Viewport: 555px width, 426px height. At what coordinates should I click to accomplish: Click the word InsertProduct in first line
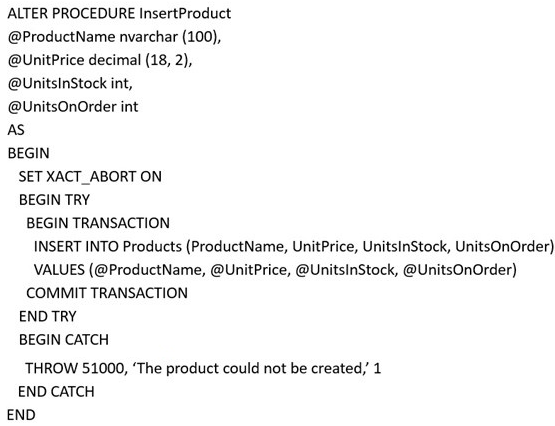point(185,13)
